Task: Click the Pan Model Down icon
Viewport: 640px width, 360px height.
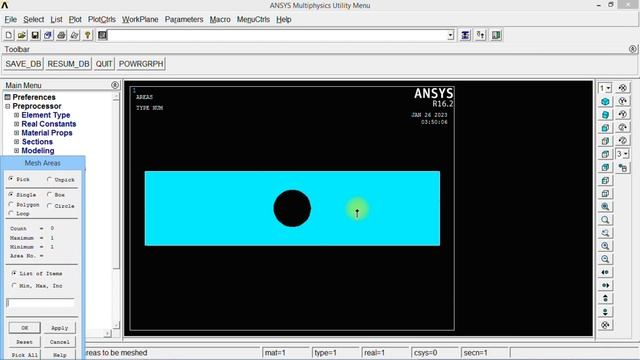Action: coord(605,312)
